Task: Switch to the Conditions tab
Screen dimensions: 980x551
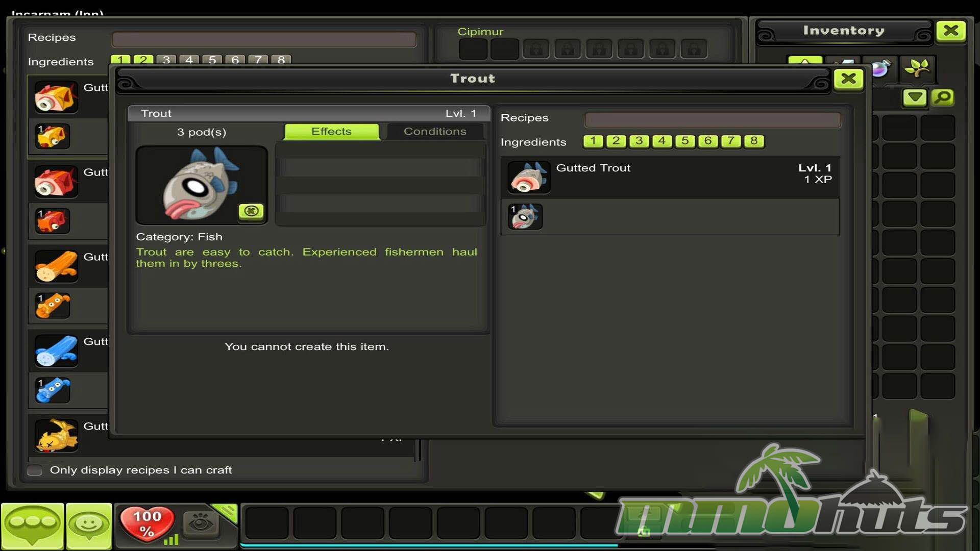Action: pyautogui.click(x=435, y=131)
